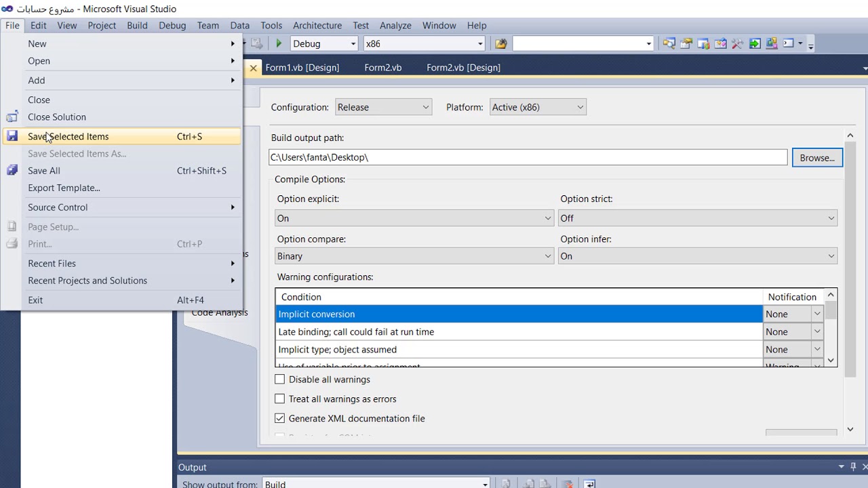Open the Architecture menu
The height and width of the screenshot is (488, 868).
pyautogui.click(x=317, y=25)
